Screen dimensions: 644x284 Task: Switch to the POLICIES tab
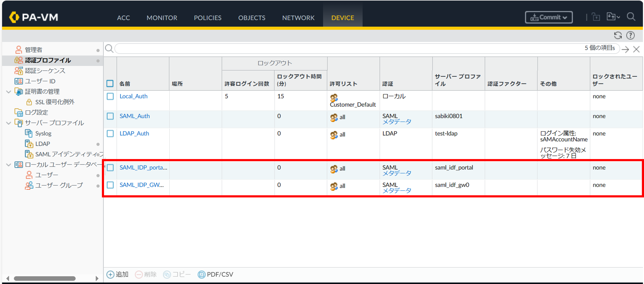(207, 18)
